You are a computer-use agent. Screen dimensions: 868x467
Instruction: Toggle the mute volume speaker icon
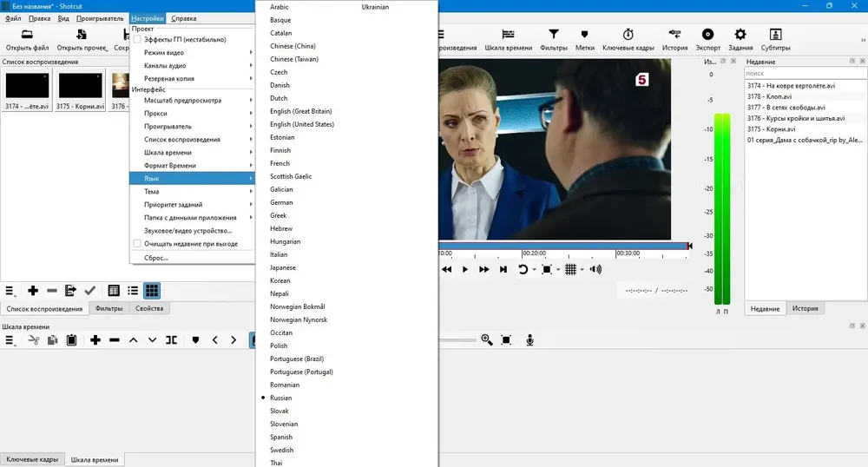click(x=595, y=269)
